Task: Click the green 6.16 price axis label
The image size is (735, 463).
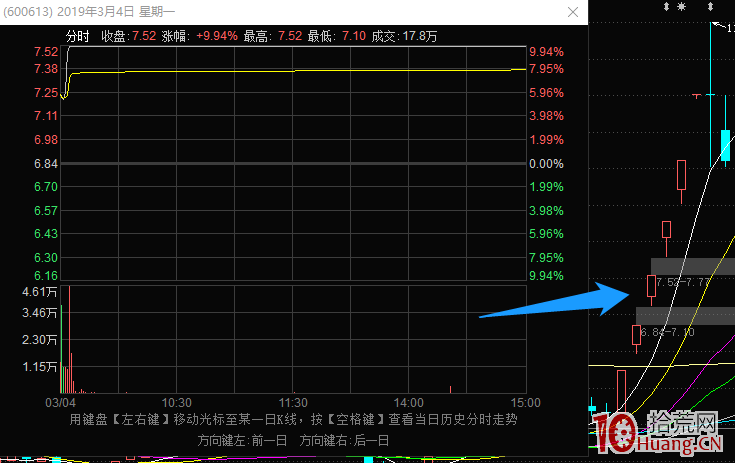Action: click(46, 276)
